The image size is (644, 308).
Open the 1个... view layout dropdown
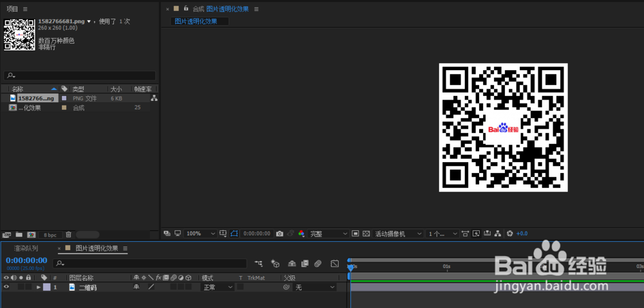tap(442, 233)
